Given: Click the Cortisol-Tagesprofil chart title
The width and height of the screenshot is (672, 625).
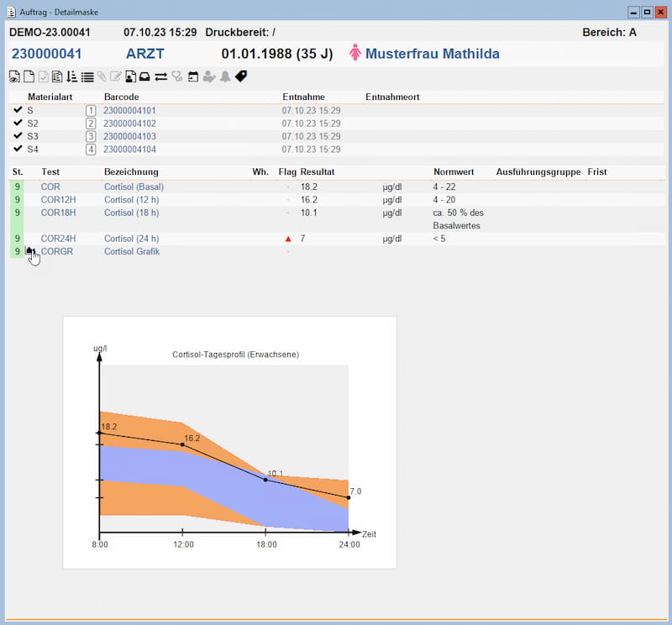Looking at the screenshot, I should click(x=235, y=355).
